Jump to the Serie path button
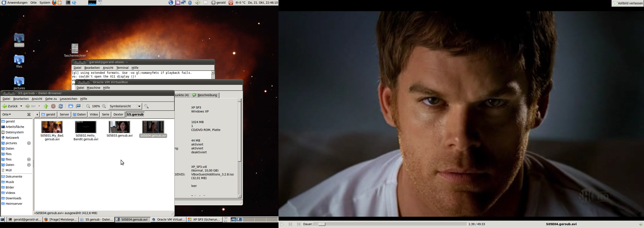This screenshot has width=644, height=228. point(106,115)
